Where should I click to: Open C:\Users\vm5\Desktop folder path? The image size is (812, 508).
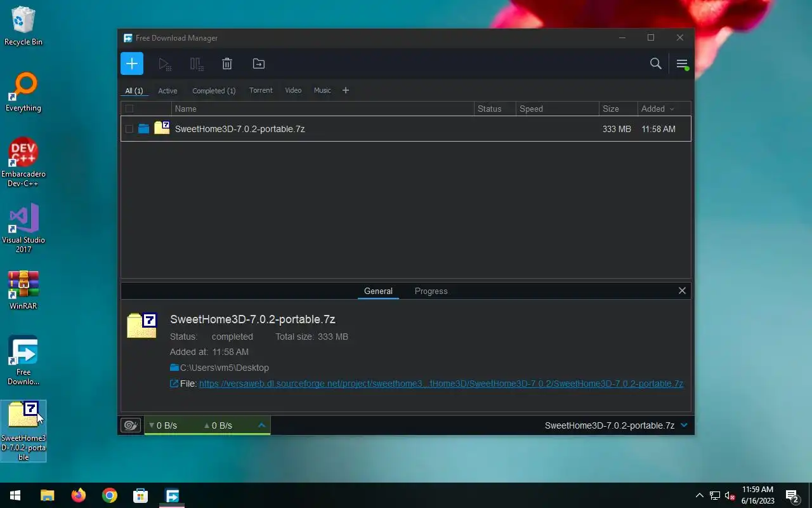pos(225,368)
